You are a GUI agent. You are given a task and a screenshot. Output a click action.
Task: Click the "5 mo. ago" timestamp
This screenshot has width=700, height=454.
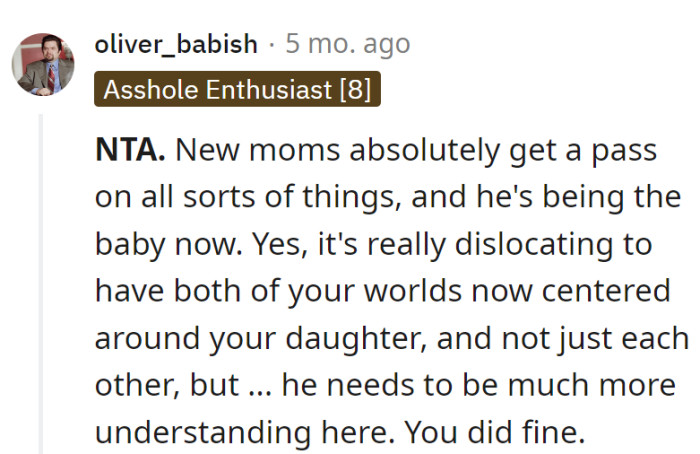(x=347, y=45)
